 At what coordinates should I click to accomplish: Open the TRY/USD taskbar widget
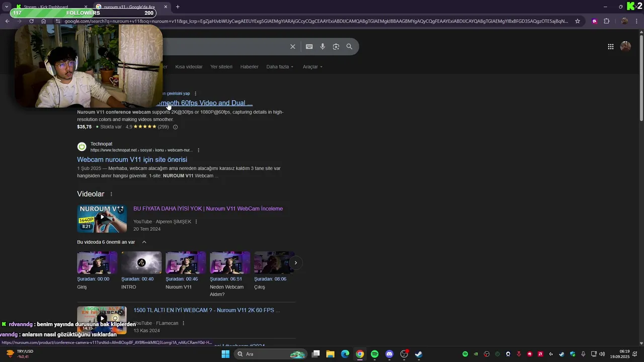19,354
